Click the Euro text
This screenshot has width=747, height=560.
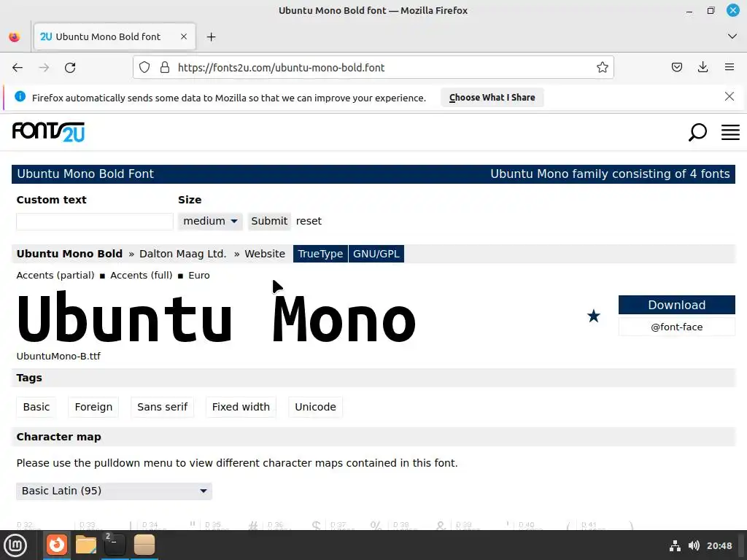[x=199, y=275]
